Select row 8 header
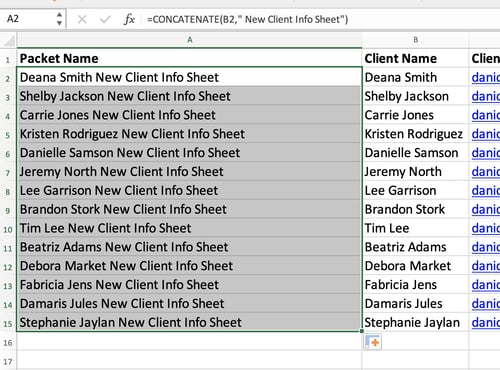Screen dimensions: 500x370 (8, 191)
